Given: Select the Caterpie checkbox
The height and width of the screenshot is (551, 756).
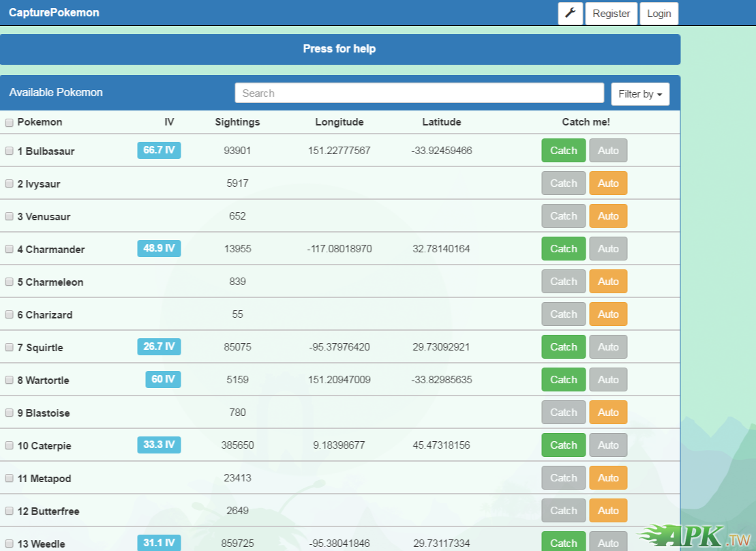Looking at the screenshot, I should tap(10, 445).
